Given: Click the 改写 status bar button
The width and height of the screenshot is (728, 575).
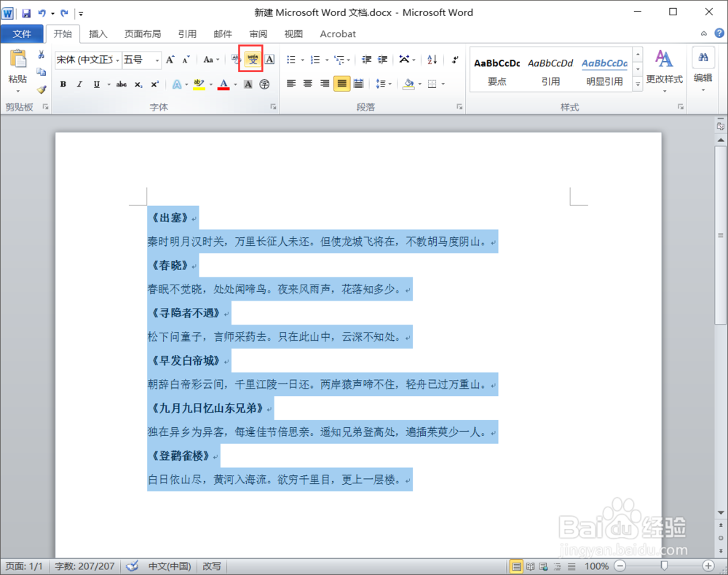Looking at the screenshot, I should [212, 566].
